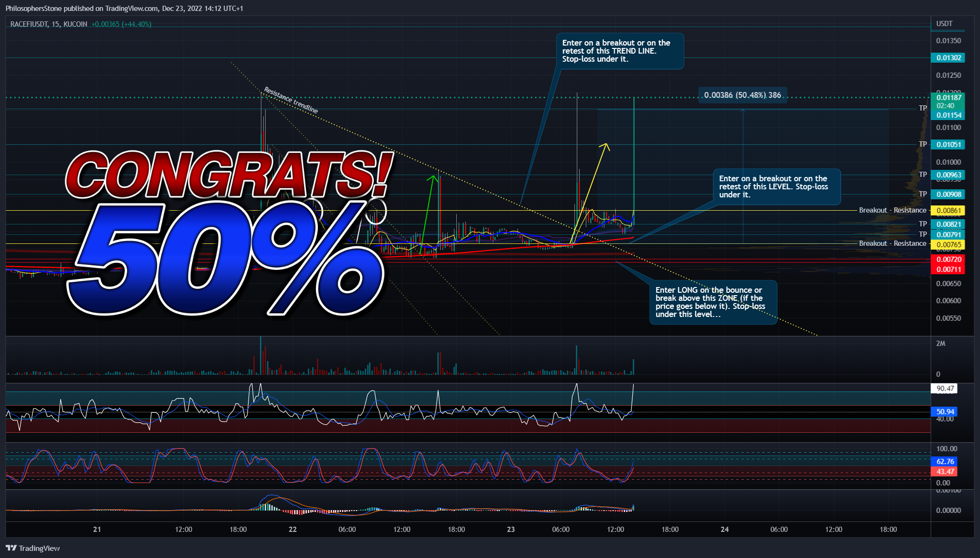Click the 0.00821 TP price label
The height and width of the screenshot is (558, 980).
[x=948, y=224]
